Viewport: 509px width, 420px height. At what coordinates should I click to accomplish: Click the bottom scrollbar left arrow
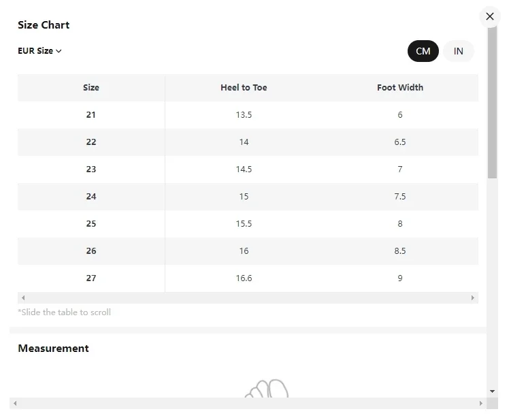[15, 403]
